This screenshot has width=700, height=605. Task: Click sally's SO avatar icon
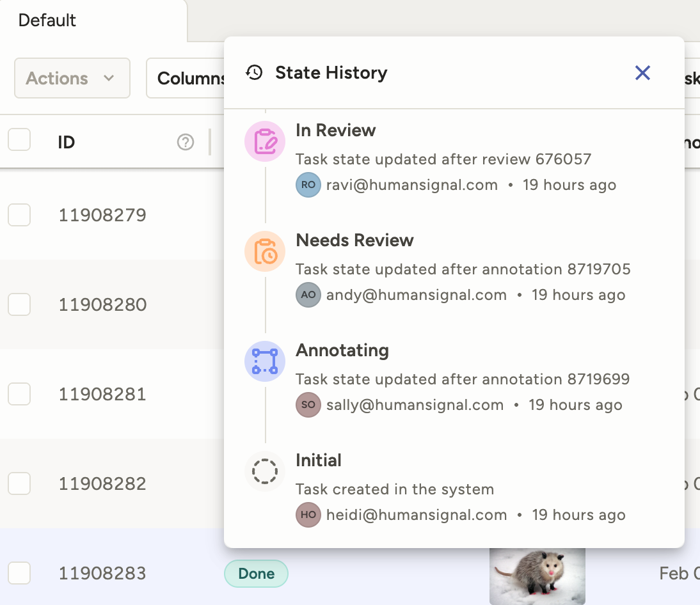pyautogui.click(x=308, y=404)
